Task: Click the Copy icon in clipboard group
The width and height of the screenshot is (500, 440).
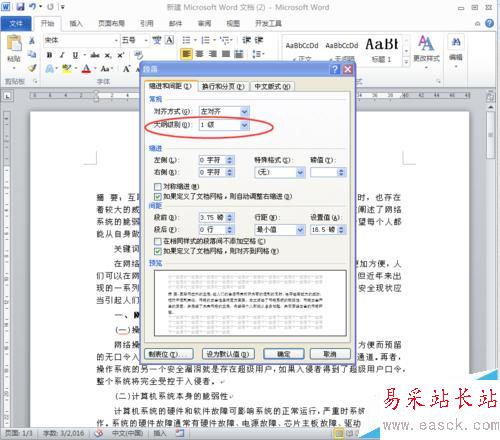Action: 32,54
